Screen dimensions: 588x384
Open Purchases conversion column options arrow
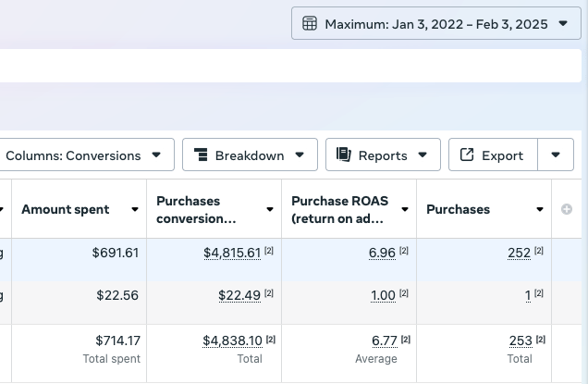270,210
